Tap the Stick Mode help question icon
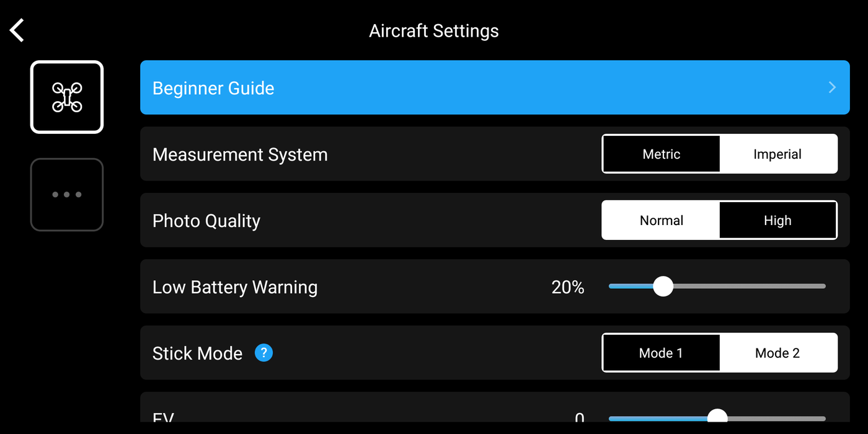The width and height of the screenshot is (868, 434). pos(263,353)
